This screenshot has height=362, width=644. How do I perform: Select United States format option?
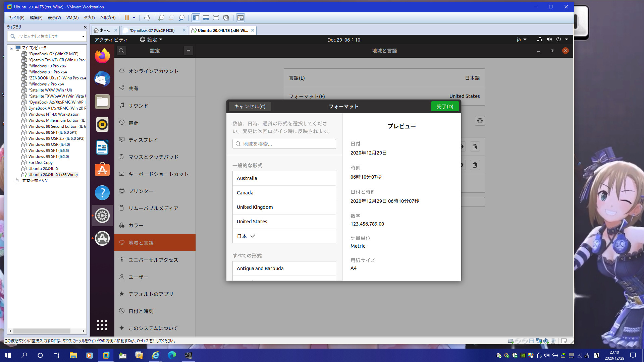(x=284, y=222)
